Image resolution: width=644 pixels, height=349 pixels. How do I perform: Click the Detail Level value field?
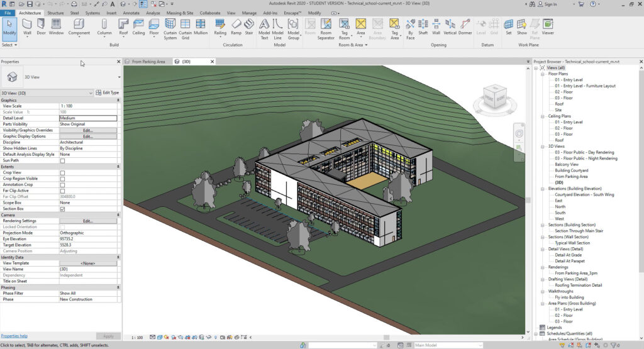tap(88, 118)
